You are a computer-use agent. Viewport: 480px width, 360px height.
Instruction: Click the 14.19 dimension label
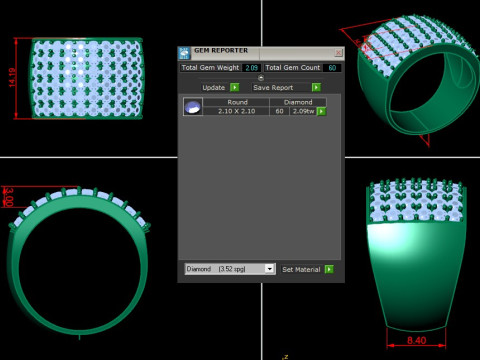coord(12,78)
